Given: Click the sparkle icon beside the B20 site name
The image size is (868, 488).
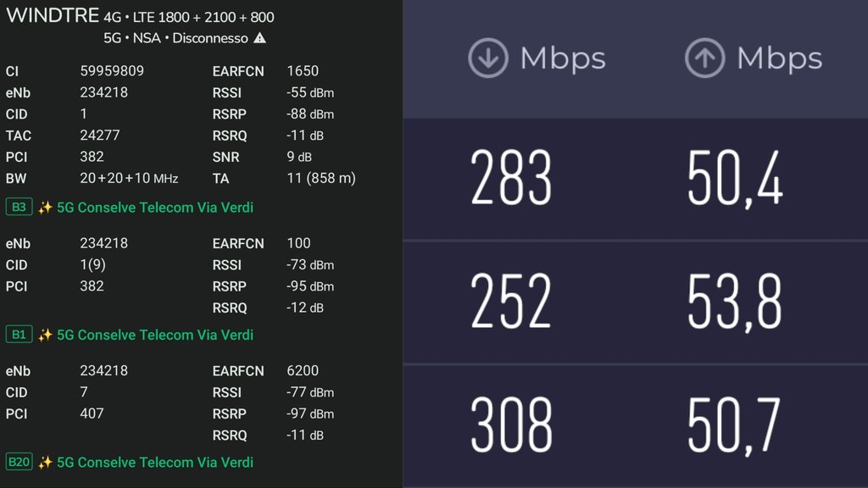Looking at the screenshot, I should pos(45,462).
